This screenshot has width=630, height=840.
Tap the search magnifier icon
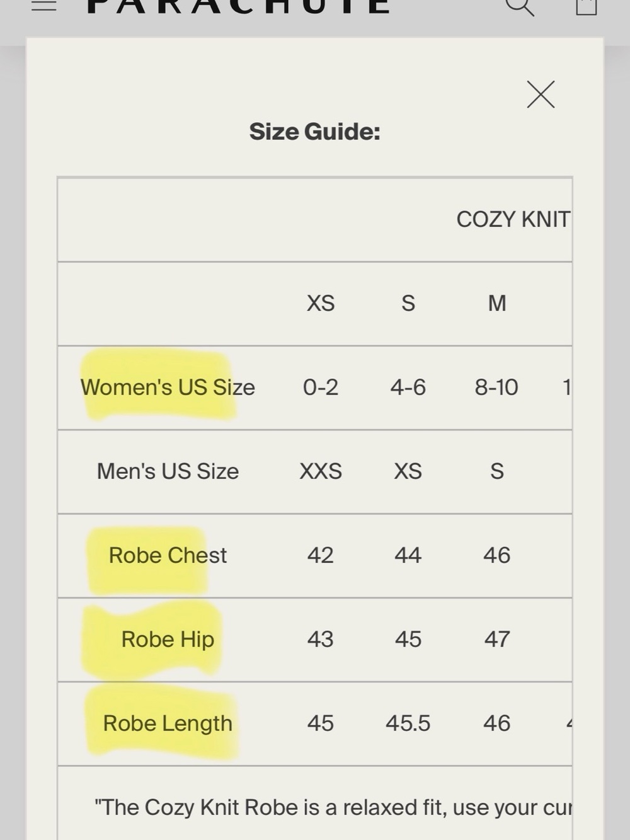click(x=520, y=6)
